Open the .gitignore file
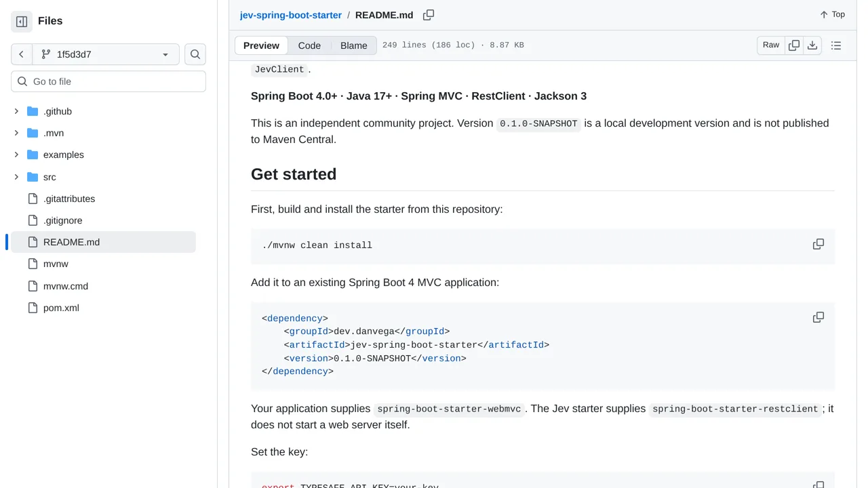Screen dimensions: 868x488 coord(63,220)
